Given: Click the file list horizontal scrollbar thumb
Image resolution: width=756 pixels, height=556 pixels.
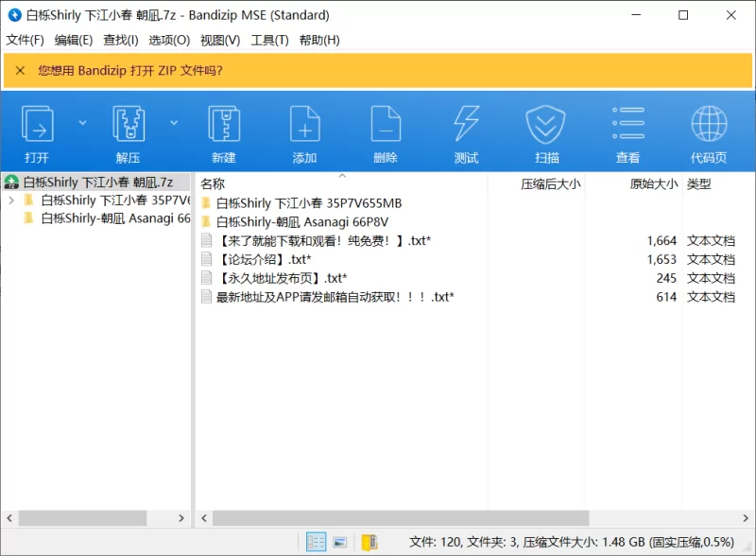Looking at the screenshot, I should point(401,518).
